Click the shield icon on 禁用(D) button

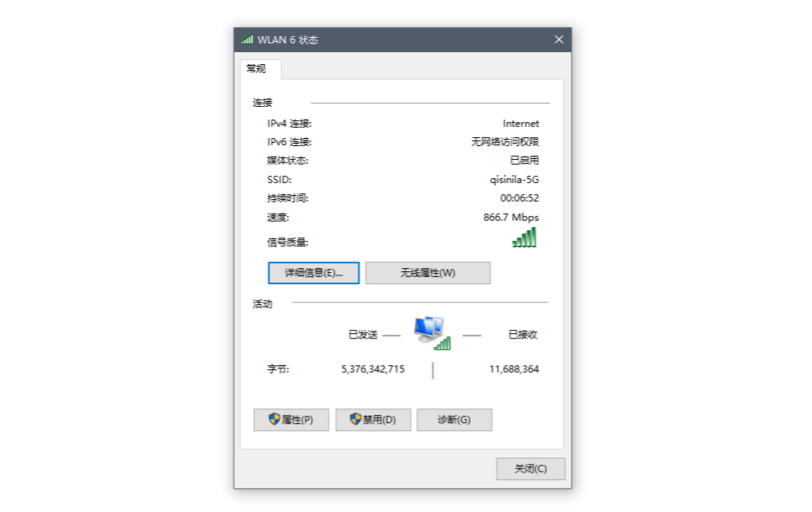tap(355, 419)
